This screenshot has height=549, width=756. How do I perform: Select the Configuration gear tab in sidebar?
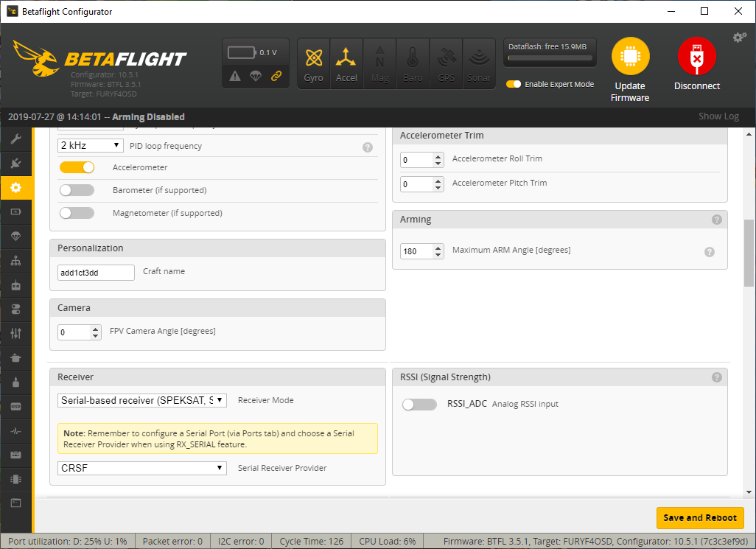tap(16, 187)
